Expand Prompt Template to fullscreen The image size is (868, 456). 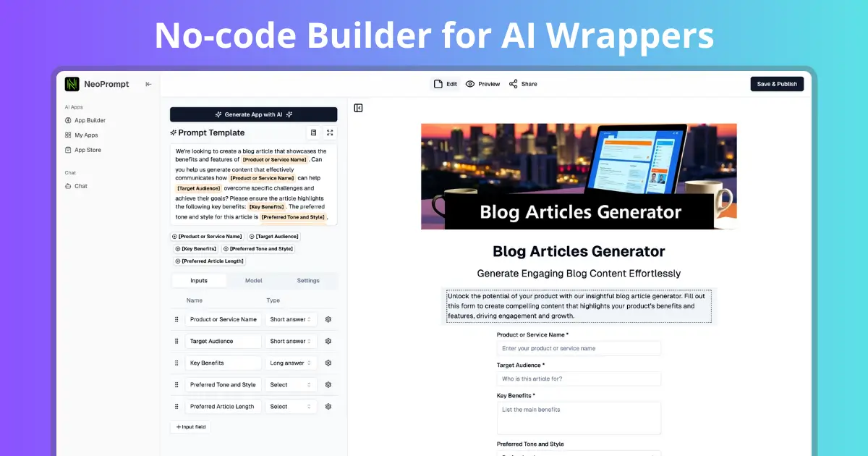(330, 132)
